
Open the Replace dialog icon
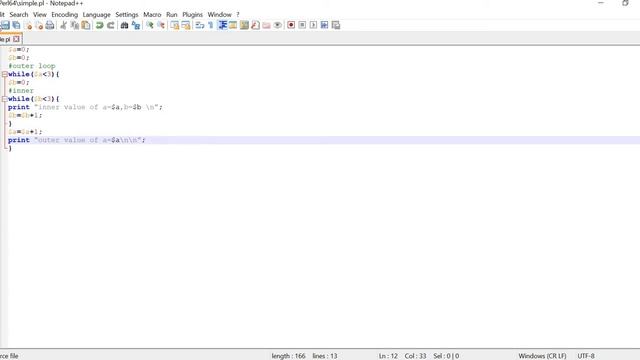pos(136,25)
